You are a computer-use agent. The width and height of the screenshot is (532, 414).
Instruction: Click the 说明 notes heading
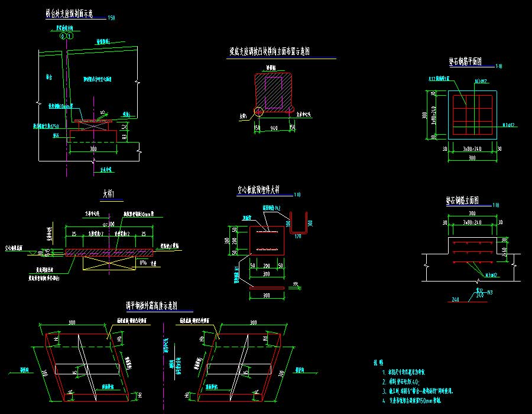coord(378,363)
